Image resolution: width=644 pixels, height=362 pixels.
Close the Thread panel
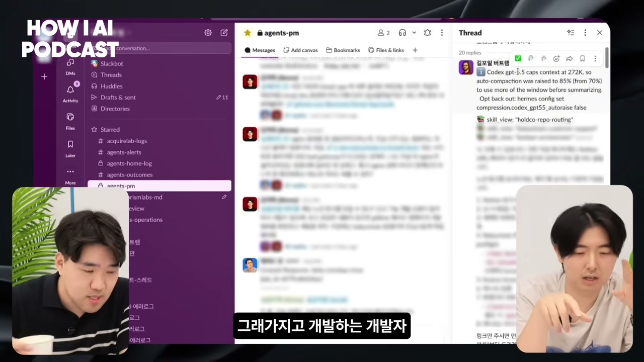pyautogui.click(x=600, y=33)
